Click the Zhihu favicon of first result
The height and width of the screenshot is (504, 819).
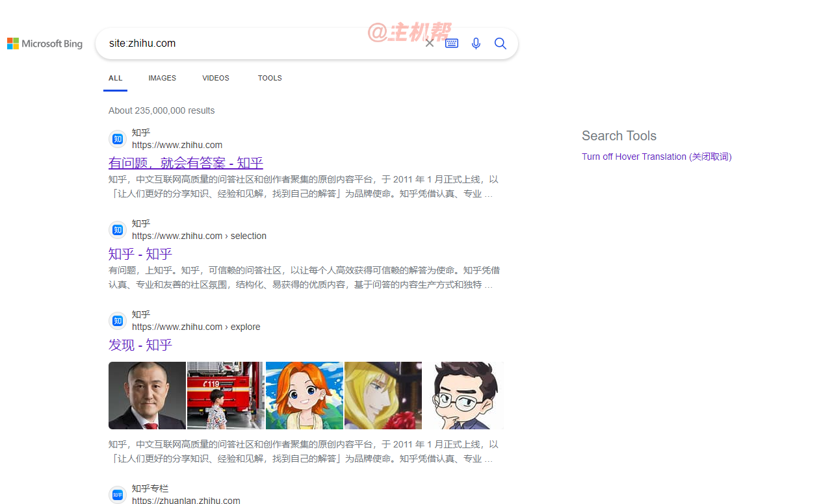coord(118,139)
